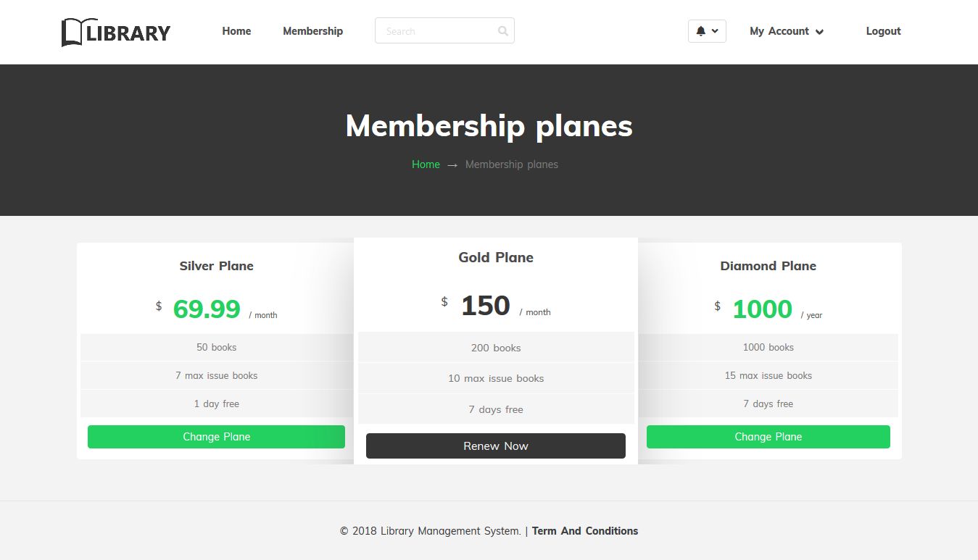
Task: Open the notification bell dropdown
Action: [x=701, y=31]
